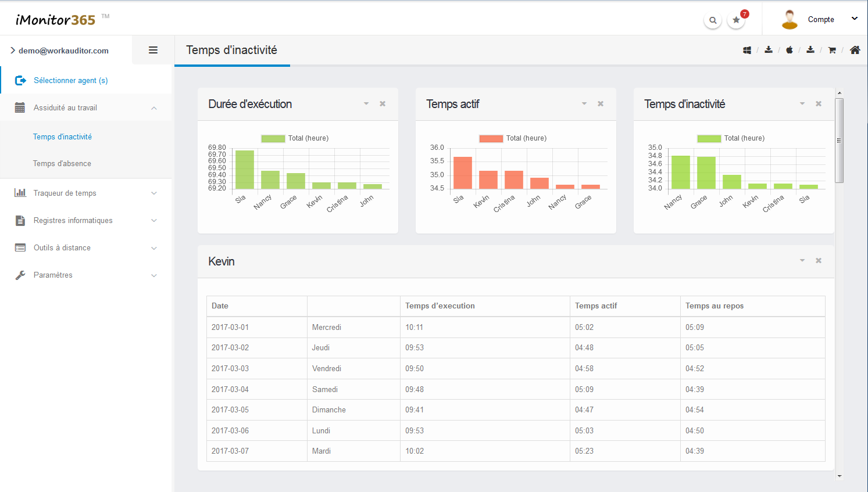Toggle Total (heure) legend in Durée d'exécution chart
The width and height of the screenshot is (868, 492).
tap(295, 138)
